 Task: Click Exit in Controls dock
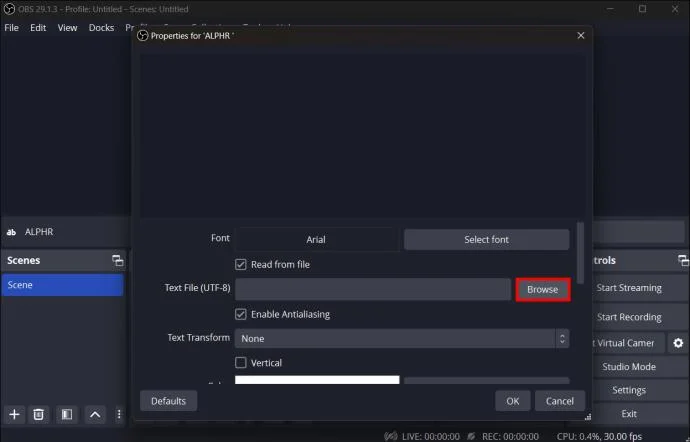tap(629, 414)
